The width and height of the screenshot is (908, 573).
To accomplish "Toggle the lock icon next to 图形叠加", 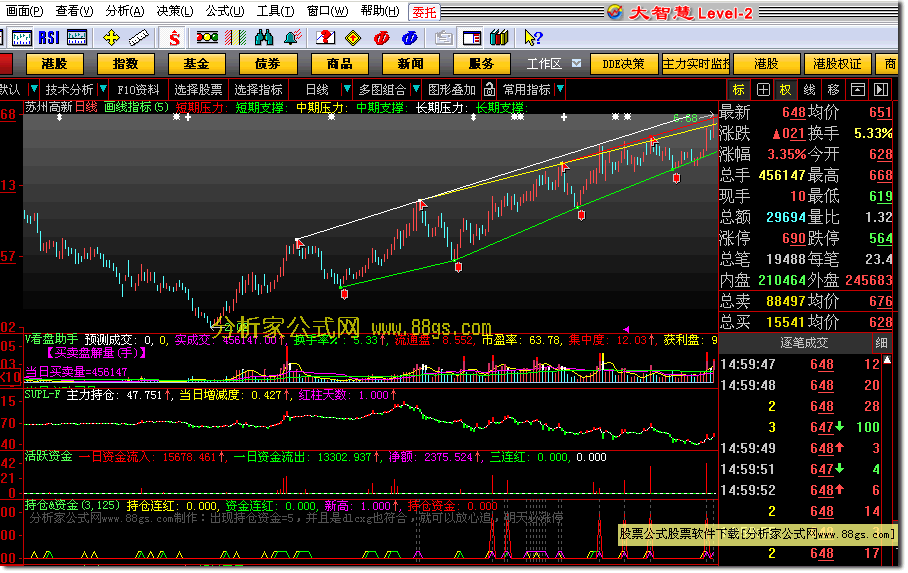I will tap(489, 90).
